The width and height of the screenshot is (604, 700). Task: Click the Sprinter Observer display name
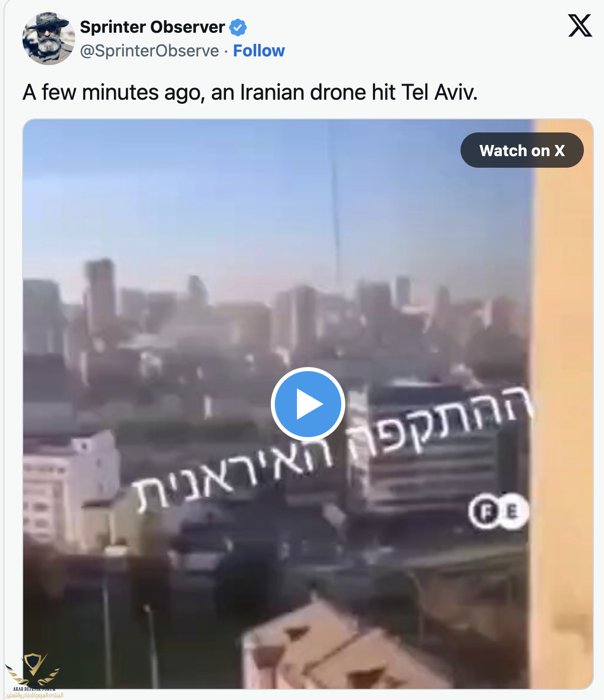[x=153, y=27]
